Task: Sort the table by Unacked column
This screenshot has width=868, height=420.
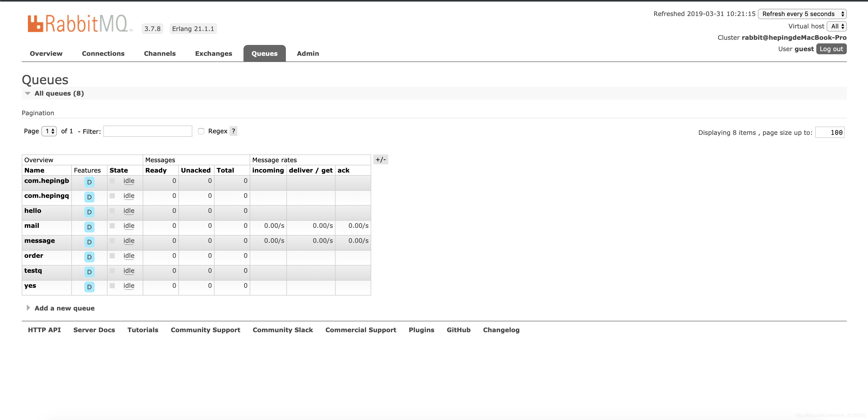Action: (x=196, y=170)
